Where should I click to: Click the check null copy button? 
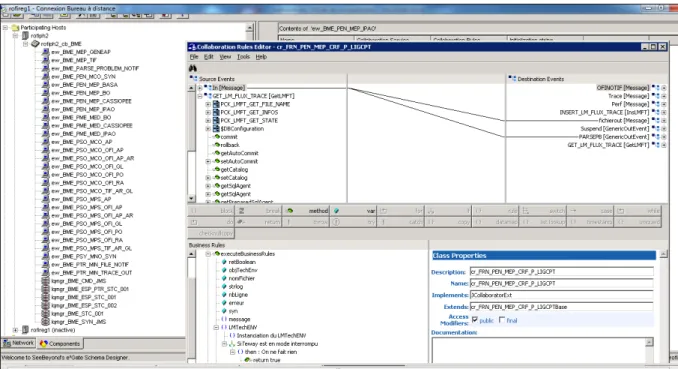pyautogui.click(x=211, y=233)
